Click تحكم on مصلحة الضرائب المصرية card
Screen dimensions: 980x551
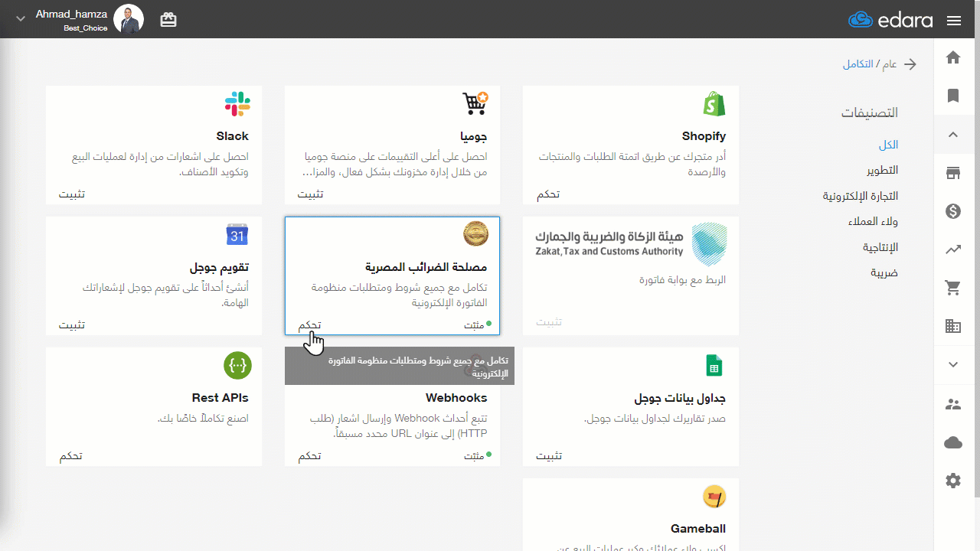[309, 325]
